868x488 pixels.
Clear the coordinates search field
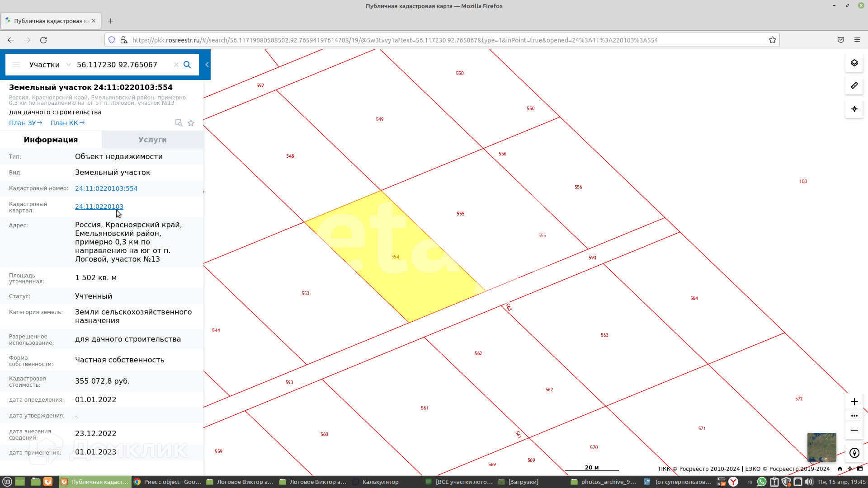[176, 65]
